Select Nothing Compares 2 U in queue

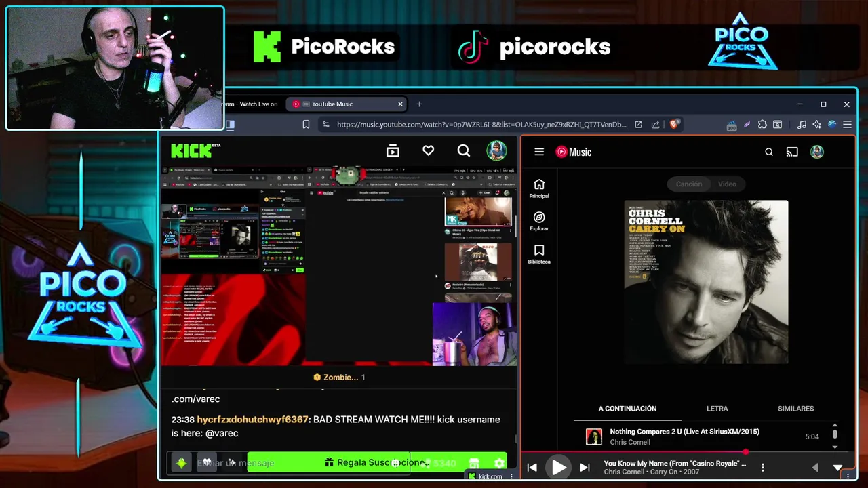(x=702, y=436)
